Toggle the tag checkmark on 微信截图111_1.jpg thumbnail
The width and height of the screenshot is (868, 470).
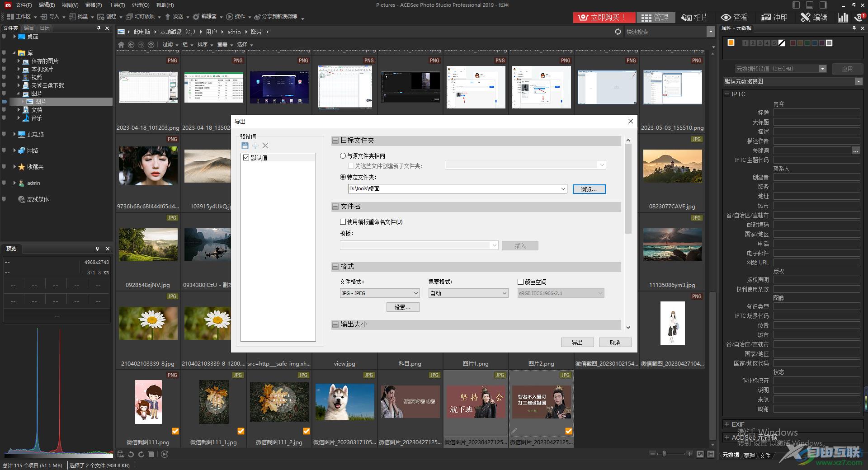click(241, 431)
